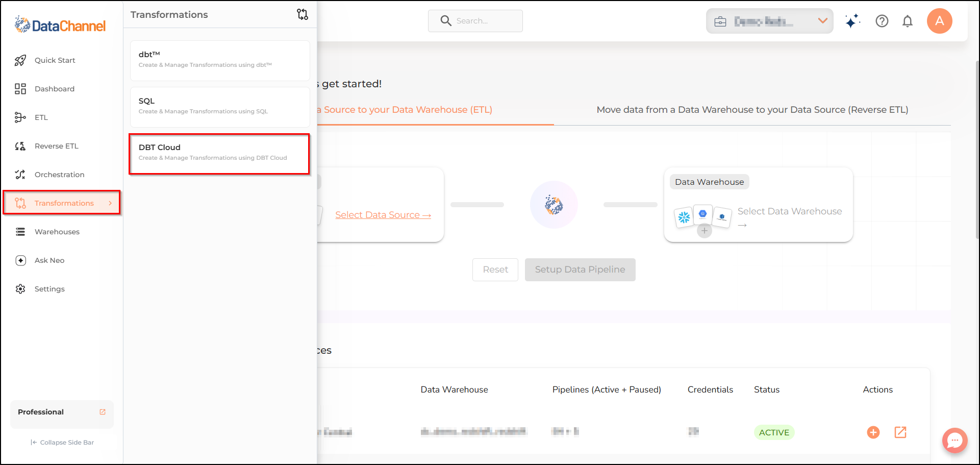Open the Quick Start menu item
980x465 pixels.
pos(62,60)
